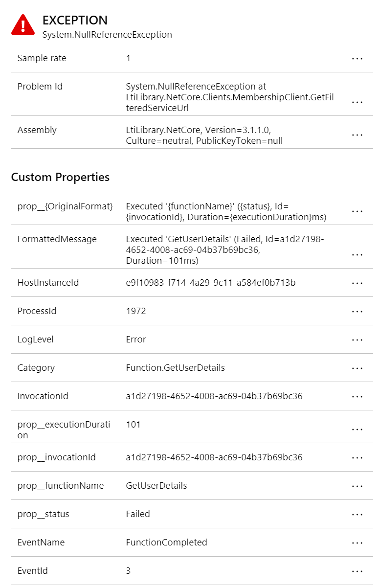Select the Custom Properties section heading
Viewport: 379px width, 588px height.
click(x=59, y=177)
